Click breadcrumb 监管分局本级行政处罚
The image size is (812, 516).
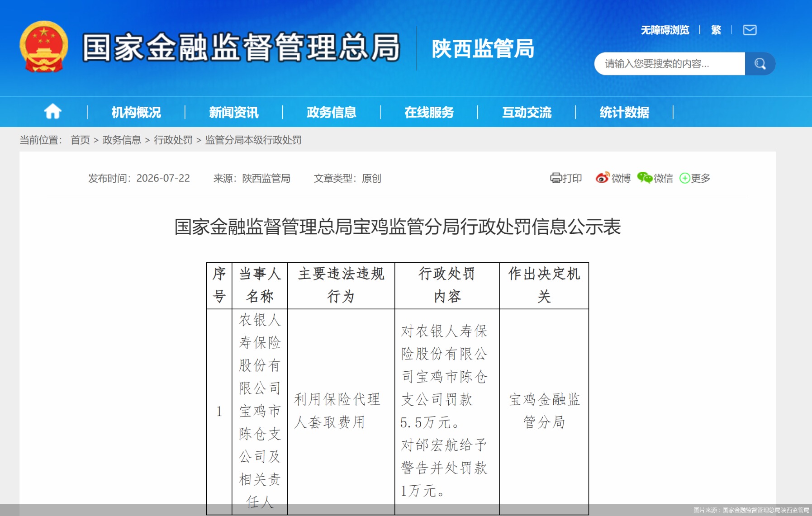point(253,140)
